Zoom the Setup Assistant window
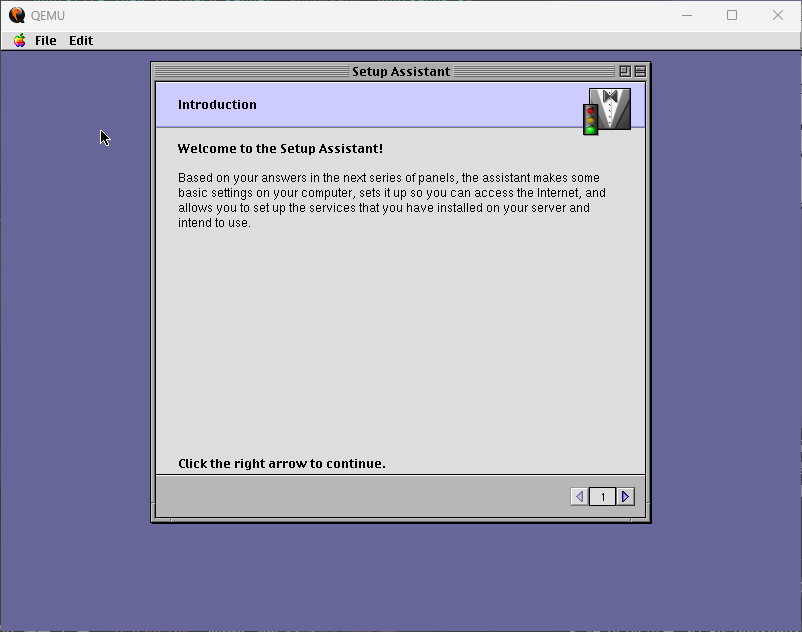 point(625,71)
